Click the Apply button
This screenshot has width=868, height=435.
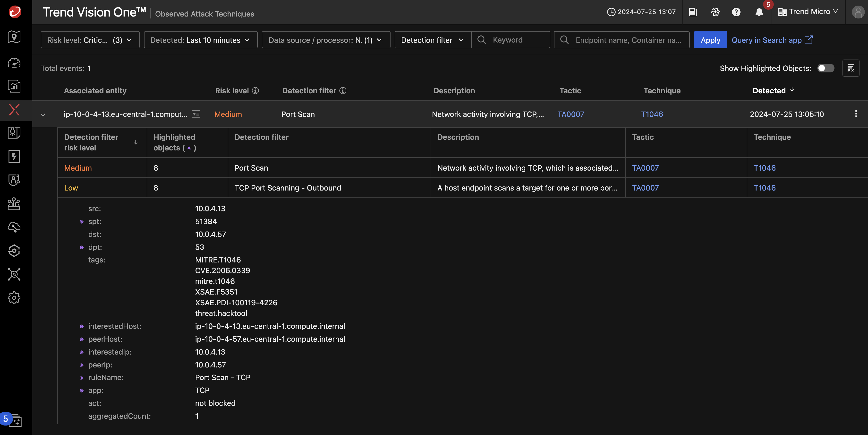click(x=710, y=40)
